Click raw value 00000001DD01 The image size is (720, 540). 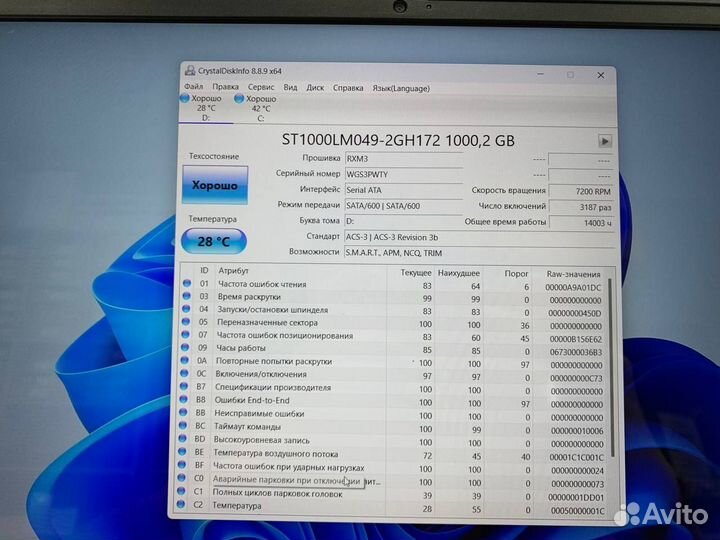tap(577, 497)
